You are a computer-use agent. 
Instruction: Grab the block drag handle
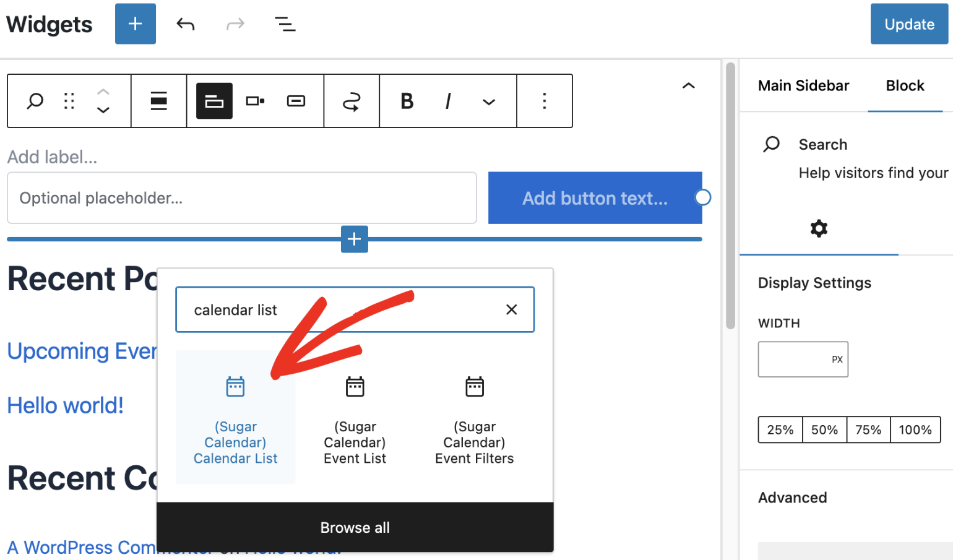(69, 101)
